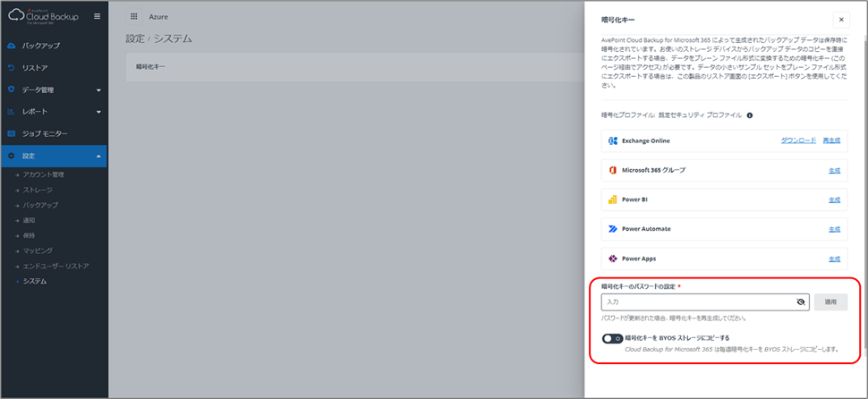Click 生成 link for Power Automate

click(834, 229)
